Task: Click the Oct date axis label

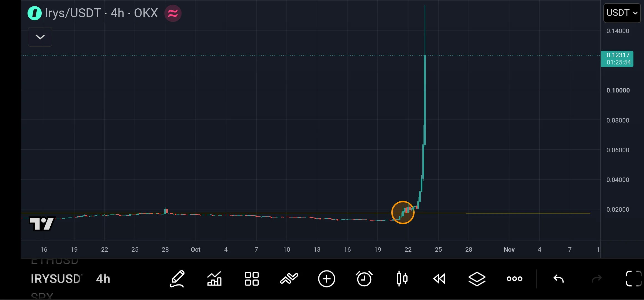Action: pyautogui.click(x=195, y=249)
